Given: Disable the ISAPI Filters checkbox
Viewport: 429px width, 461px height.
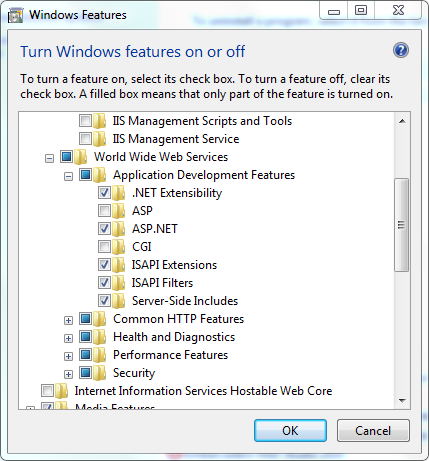Looking at the screenshot, I should pyautogui.click(x=104, y=283).
